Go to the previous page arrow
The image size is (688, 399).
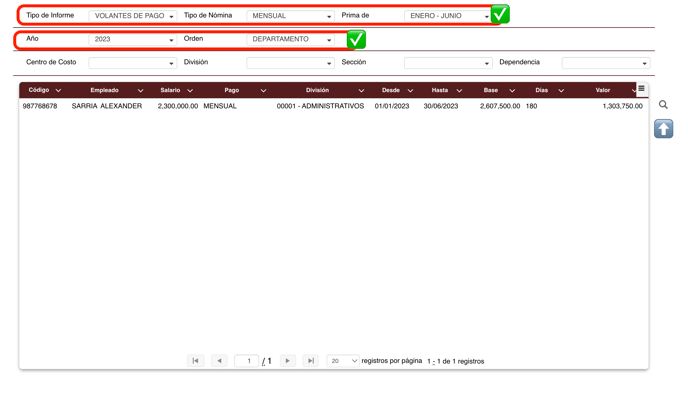click(219, 361)
